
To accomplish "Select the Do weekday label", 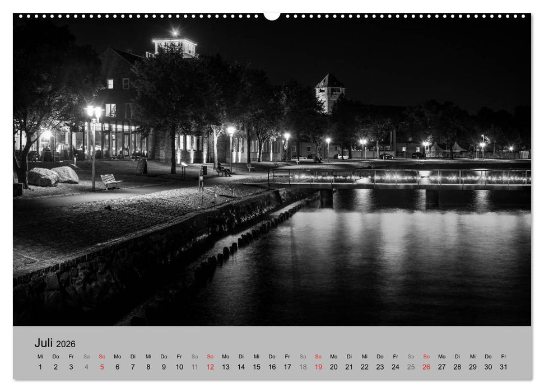I will coord(55,357).
